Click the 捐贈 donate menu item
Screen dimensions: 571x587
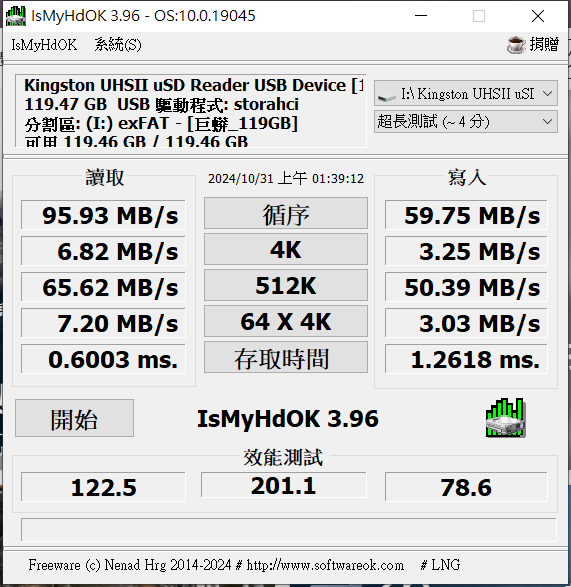(x=544, y=45)
